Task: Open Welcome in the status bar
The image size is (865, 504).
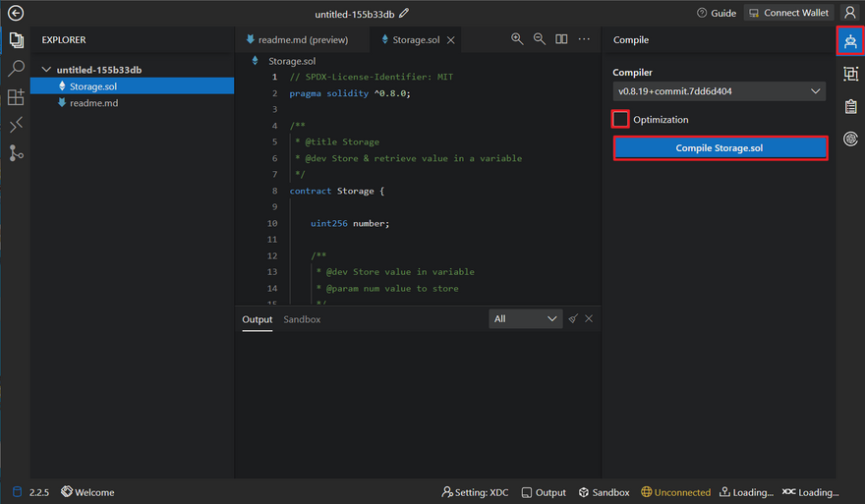Action: [x=87, y=492]
